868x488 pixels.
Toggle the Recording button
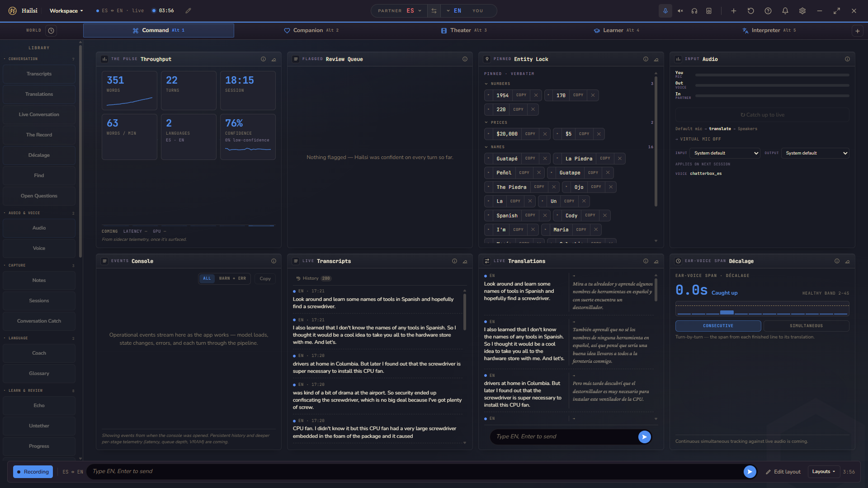coord(33,472)
